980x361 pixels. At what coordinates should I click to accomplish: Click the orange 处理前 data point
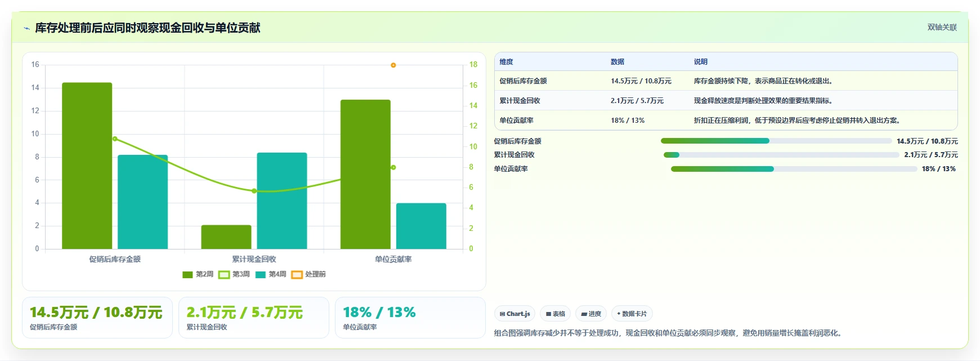[393, 65]
